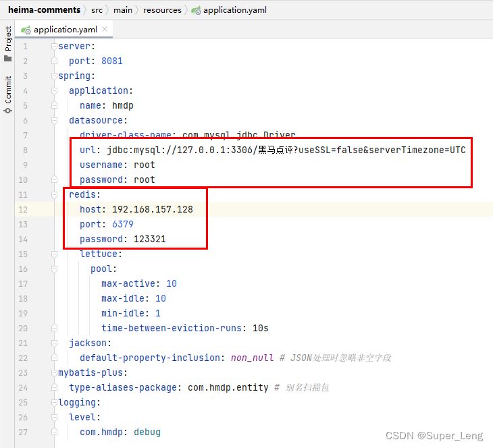Place the cursor on redis host 192.168.157.128
493x448 pixels.
(x=152, y=209)
